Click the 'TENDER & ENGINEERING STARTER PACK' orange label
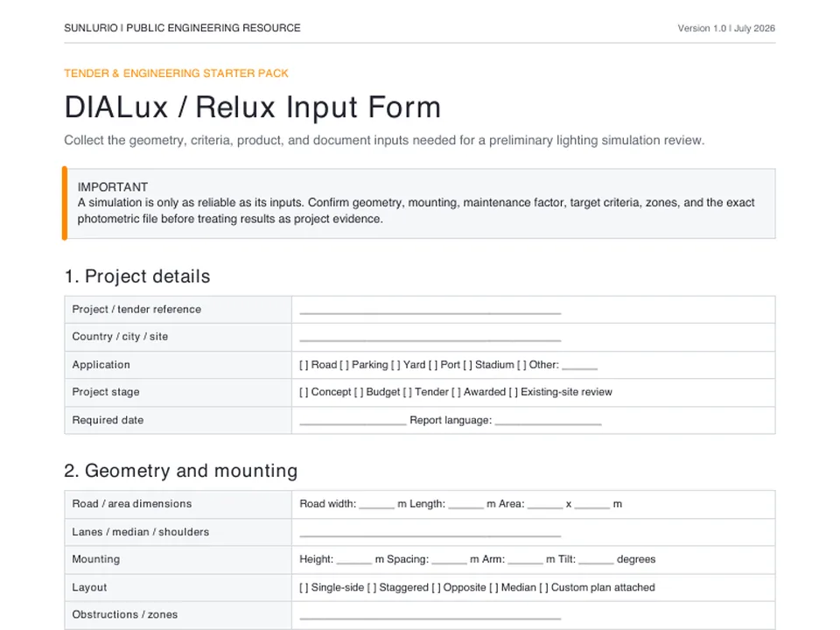 [x=176, y=73]
